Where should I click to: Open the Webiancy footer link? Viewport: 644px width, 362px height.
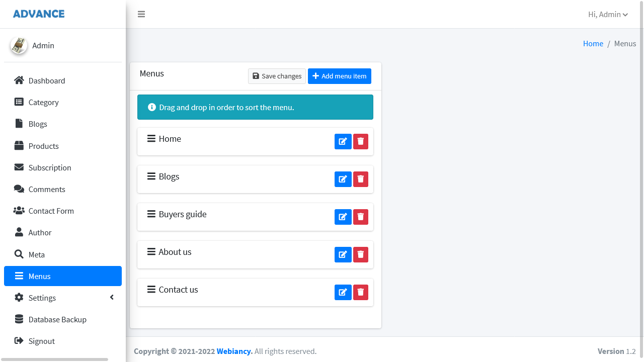(x=234, y=351)
